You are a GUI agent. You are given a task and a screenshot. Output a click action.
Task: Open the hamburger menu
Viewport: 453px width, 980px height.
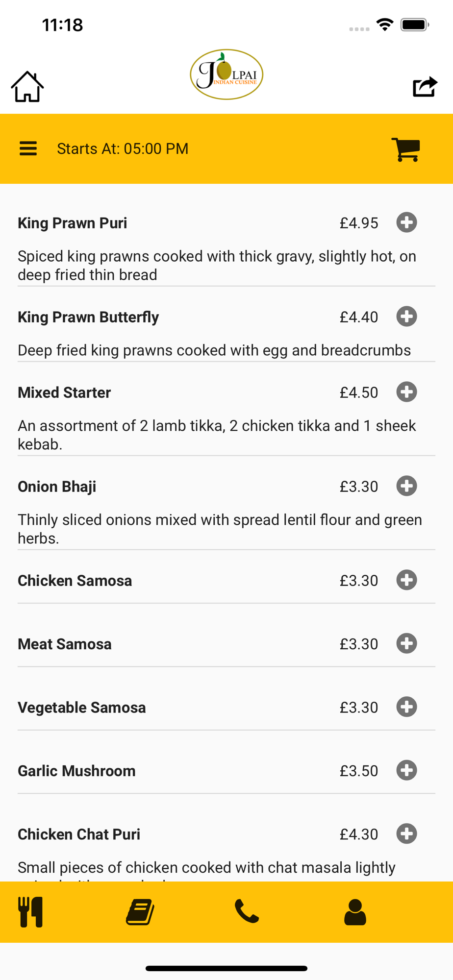[28, 148]
